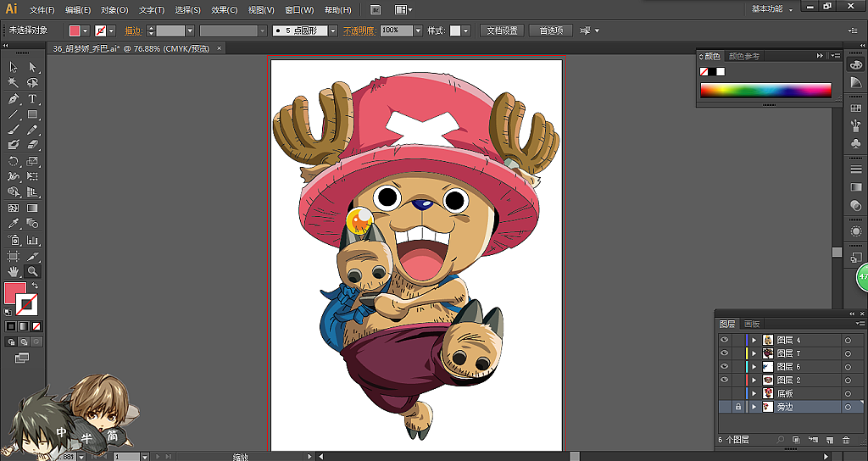Select the Symbol Sprayer tool

tap(14, 240)
